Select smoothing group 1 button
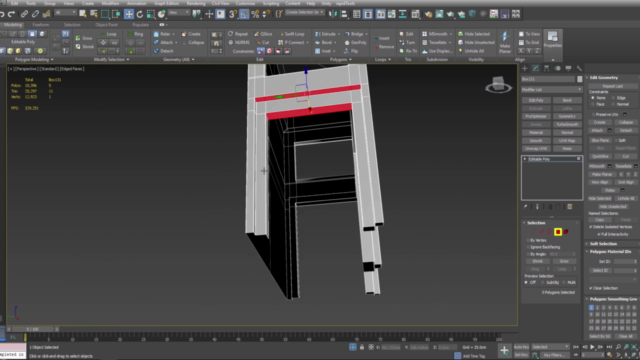 [591, 308]
